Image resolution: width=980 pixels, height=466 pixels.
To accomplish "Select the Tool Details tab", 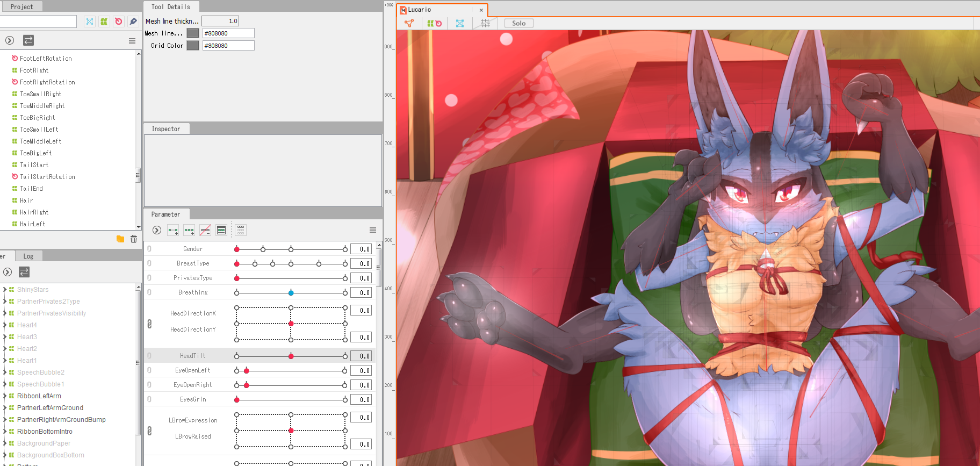I will (170, 7).
